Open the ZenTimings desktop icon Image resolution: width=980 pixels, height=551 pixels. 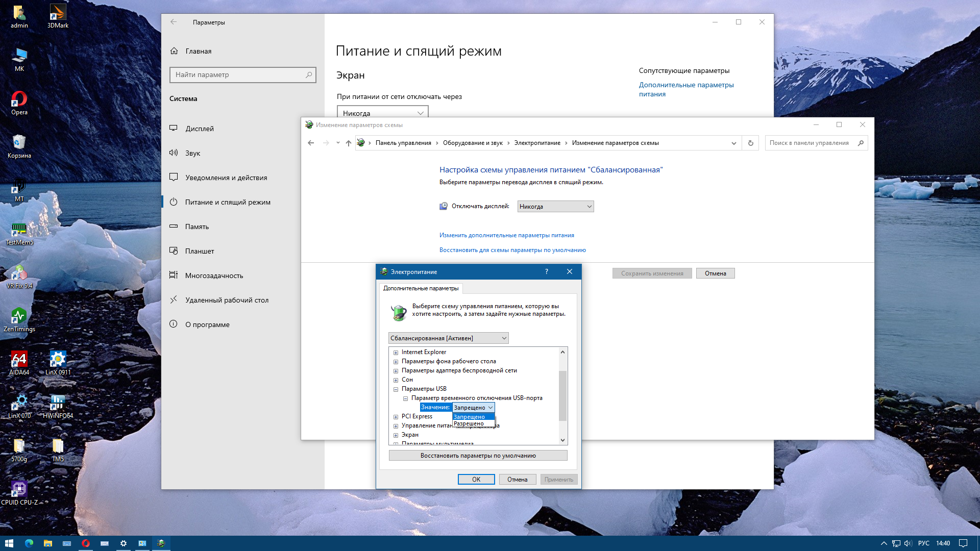(x=19, y=319)
